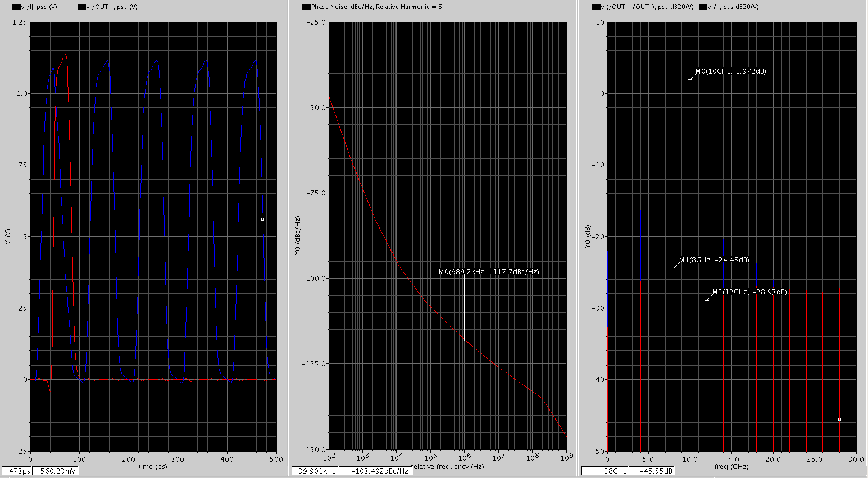Click the M0 crosshair at the 10GHz spectrum peak
The width and height of the screenshot is (868, 478).
[690, 79]
